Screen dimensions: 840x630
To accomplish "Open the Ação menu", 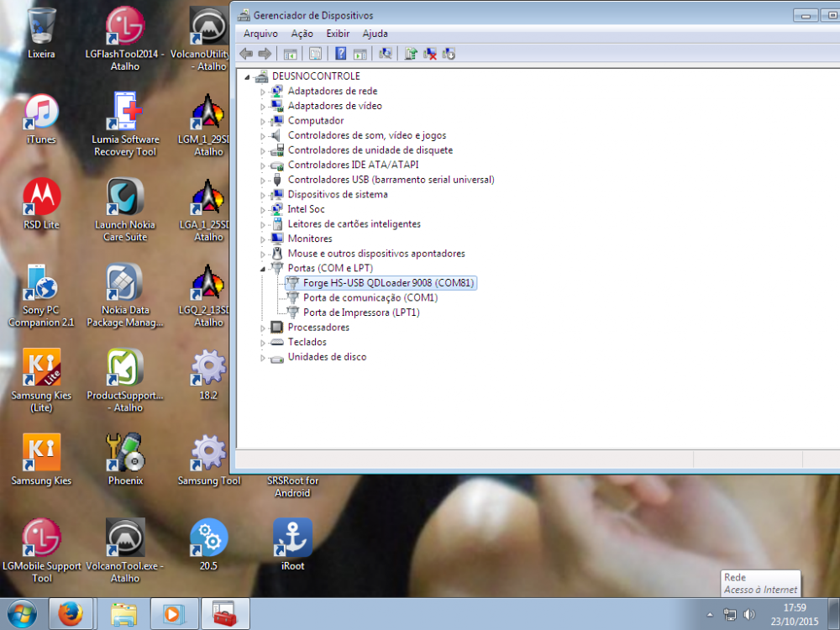I will tap(302, 34).
